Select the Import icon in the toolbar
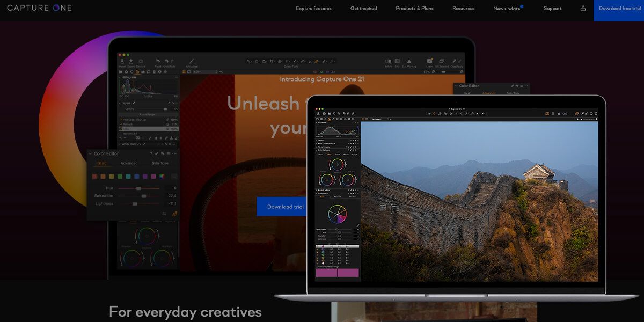 [122, 61]
